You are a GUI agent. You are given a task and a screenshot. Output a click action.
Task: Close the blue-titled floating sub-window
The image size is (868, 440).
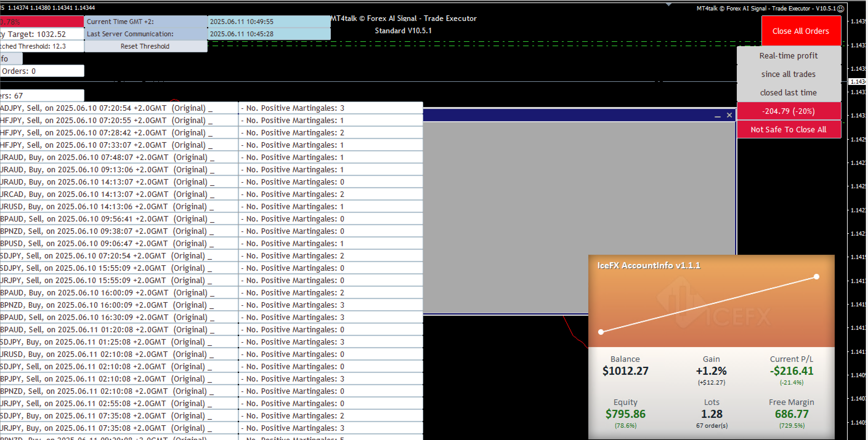pyautogui.click(x=729, y=115)
